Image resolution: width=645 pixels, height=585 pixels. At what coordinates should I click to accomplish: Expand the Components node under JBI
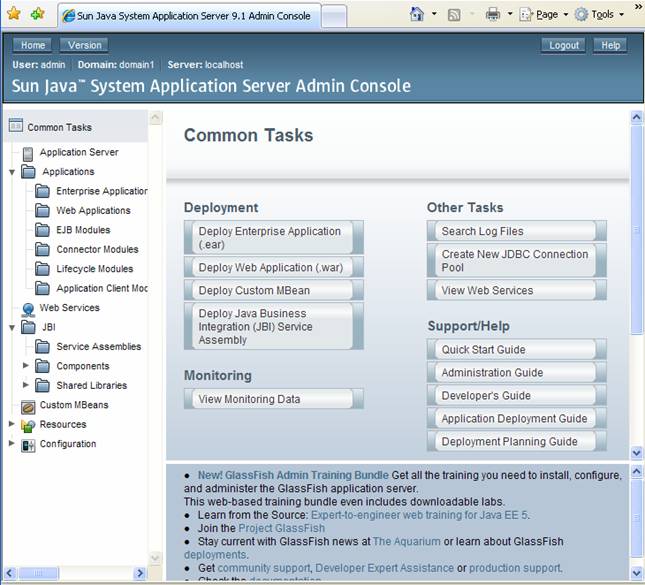coord(26,366)
